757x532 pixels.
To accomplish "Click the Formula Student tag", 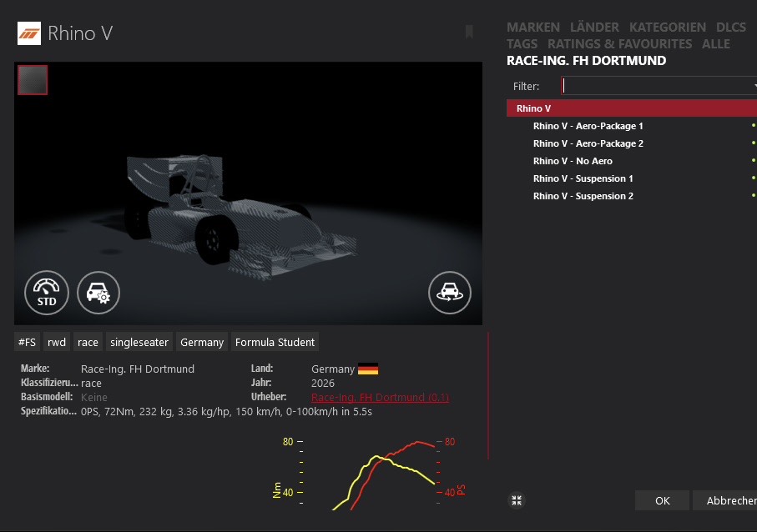I will pyautogui.click(x=275, y=342).
